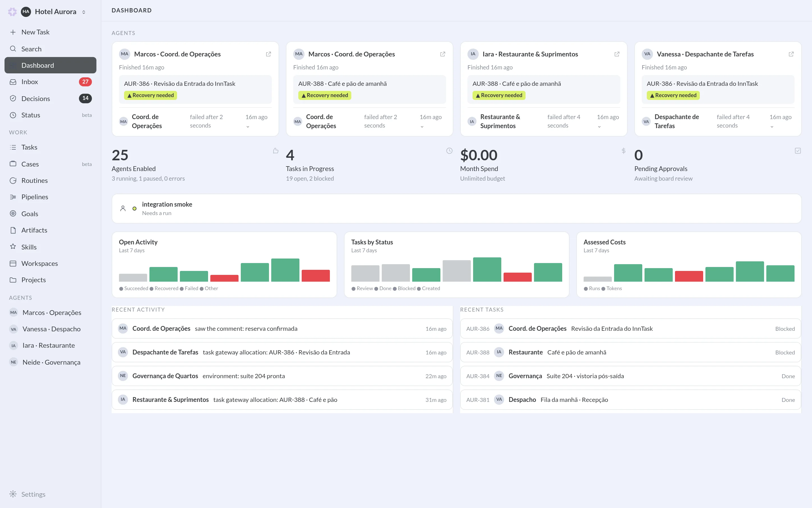This screenshot has width=812, height=508.
Task: Click the Skills star icon
Action: (x=13, y=247)
